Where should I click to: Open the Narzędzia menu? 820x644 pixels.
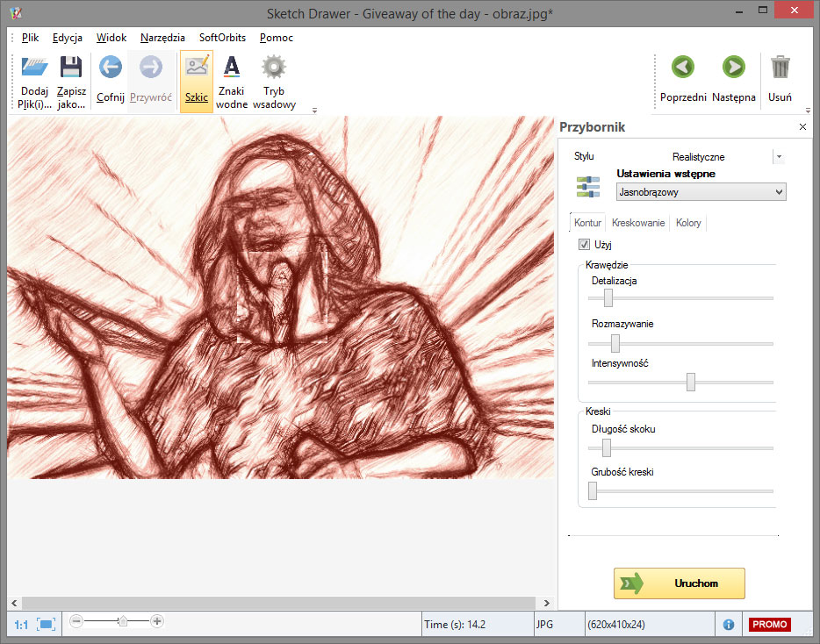162,38
